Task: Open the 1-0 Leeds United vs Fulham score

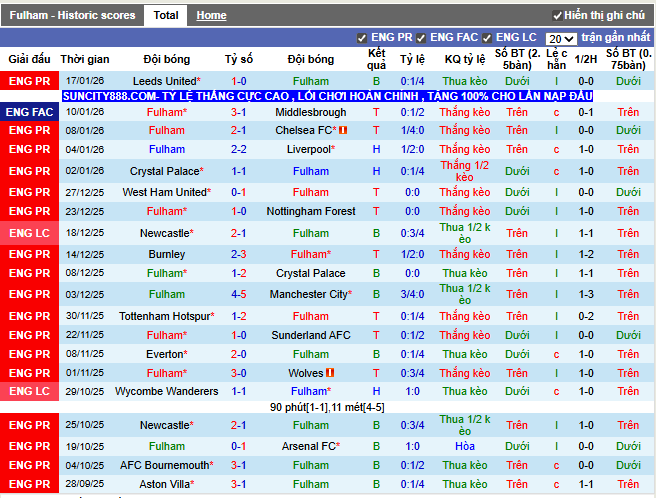Action: [x=238, y=81]
